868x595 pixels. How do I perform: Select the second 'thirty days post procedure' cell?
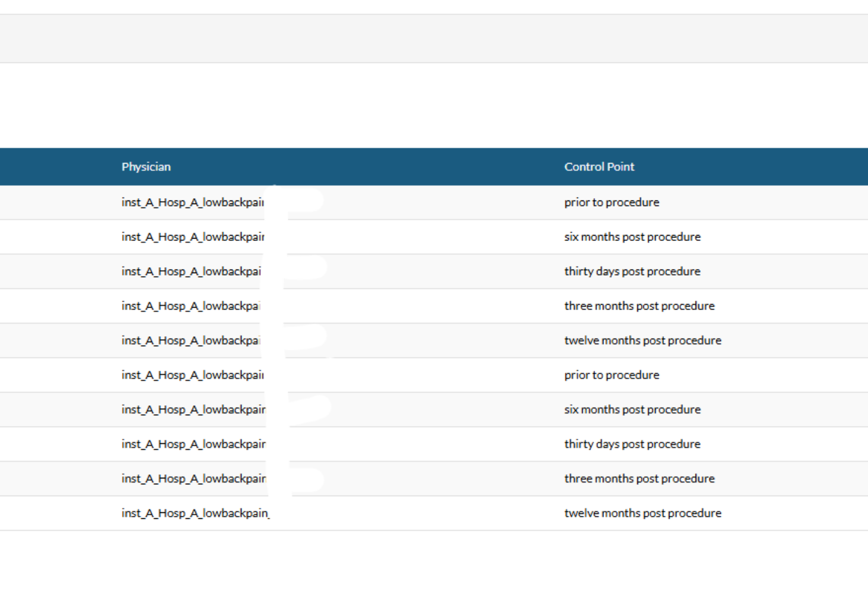(633, 444)
